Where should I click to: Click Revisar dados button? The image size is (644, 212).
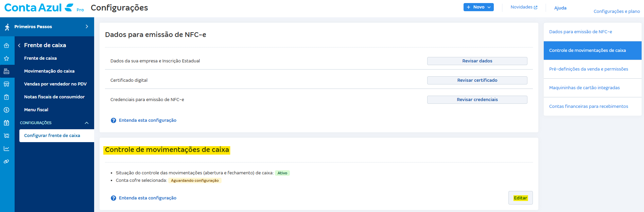pos(477,61)
